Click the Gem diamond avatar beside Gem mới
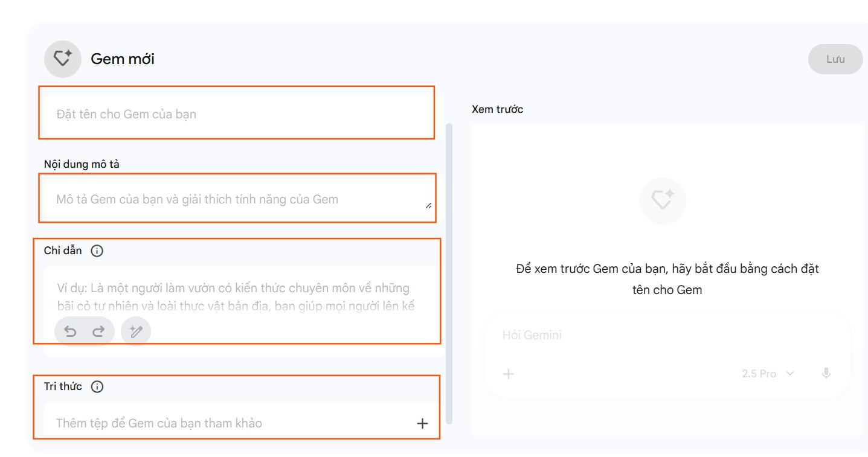The height and width of the screenshot is (457, 868). pyautogui.click(x=62, y=59)
